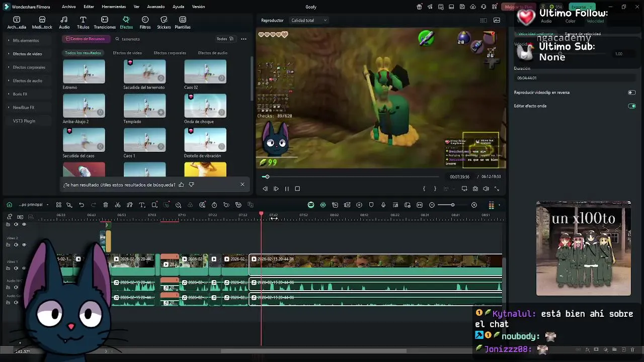Zoom out timeline with minus icon
The image size is (644, 362).
(432, 205)
